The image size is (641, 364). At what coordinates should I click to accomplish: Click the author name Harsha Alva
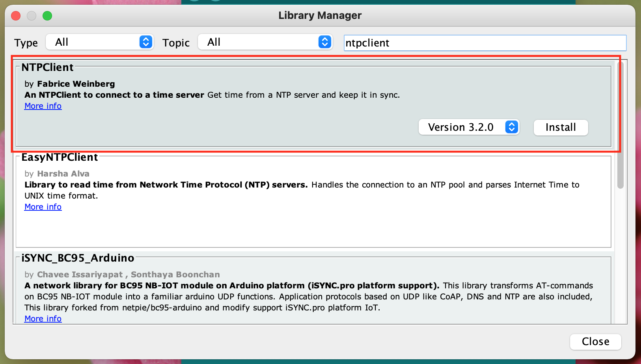pyautogui.click(x=63, y=174)
